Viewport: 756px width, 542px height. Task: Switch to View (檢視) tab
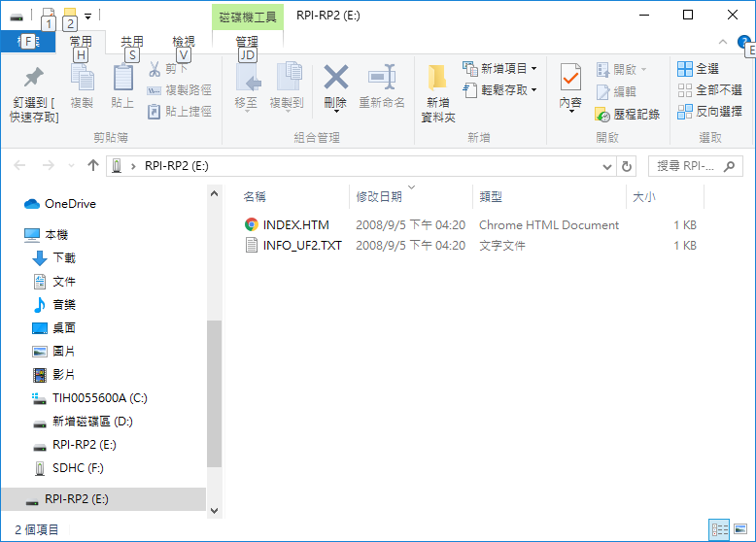pos(184,42)
